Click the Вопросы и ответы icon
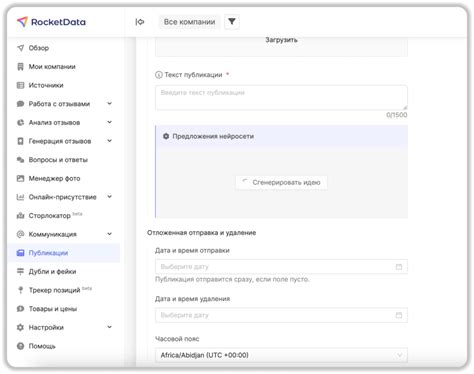This screenshot has width=474, height=374. 21,160
